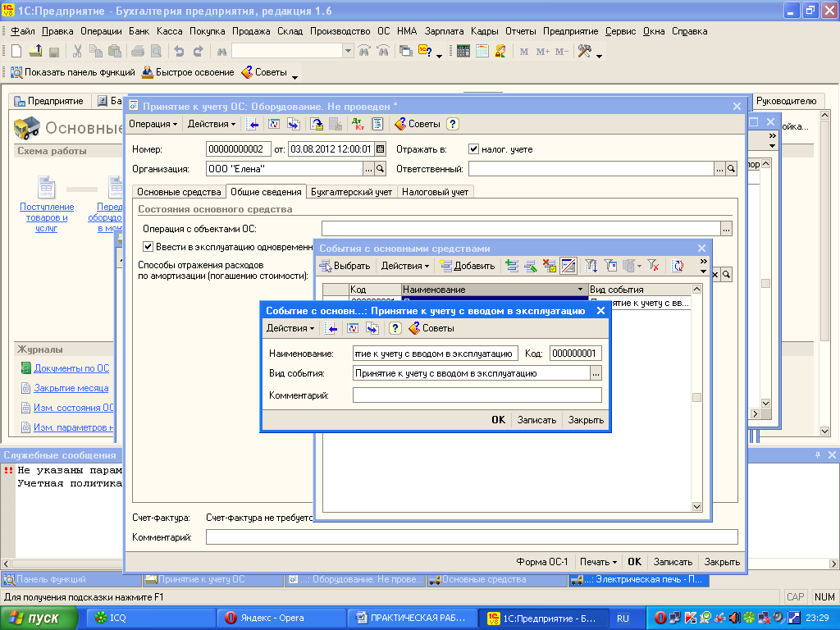Screen dimensions: 840x630
Task: Click the mark for deletion icon in События toolbar
Action: click(549, 265)
